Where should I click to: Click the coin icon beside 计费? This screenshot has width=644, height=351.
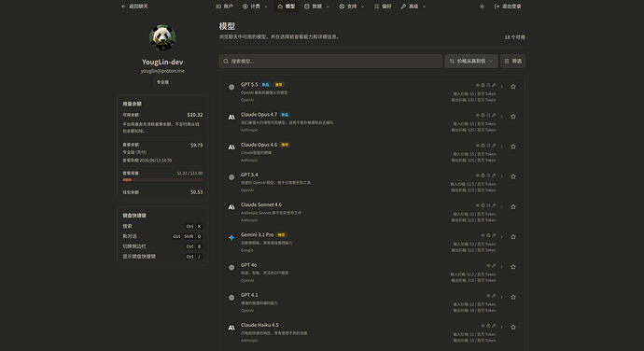tap(245, 7)
